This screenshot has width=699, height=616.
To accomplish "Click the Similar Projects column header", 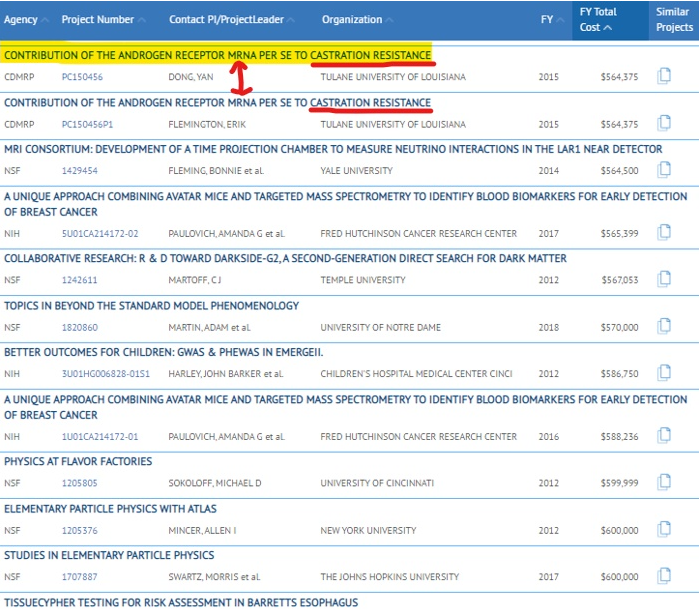I will coord(674,20).
